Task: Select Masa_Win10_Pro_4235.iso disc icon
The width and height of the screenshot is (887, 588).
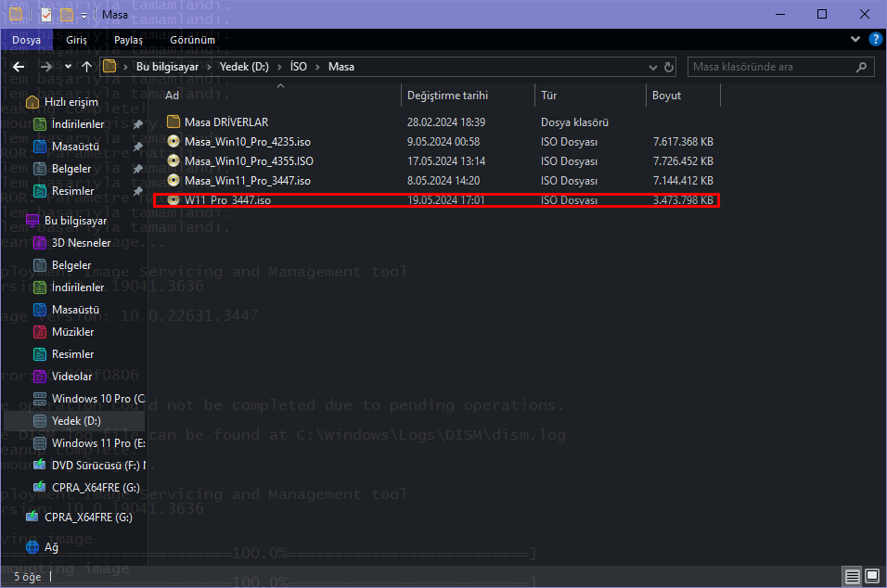Action: click(174, 141)
